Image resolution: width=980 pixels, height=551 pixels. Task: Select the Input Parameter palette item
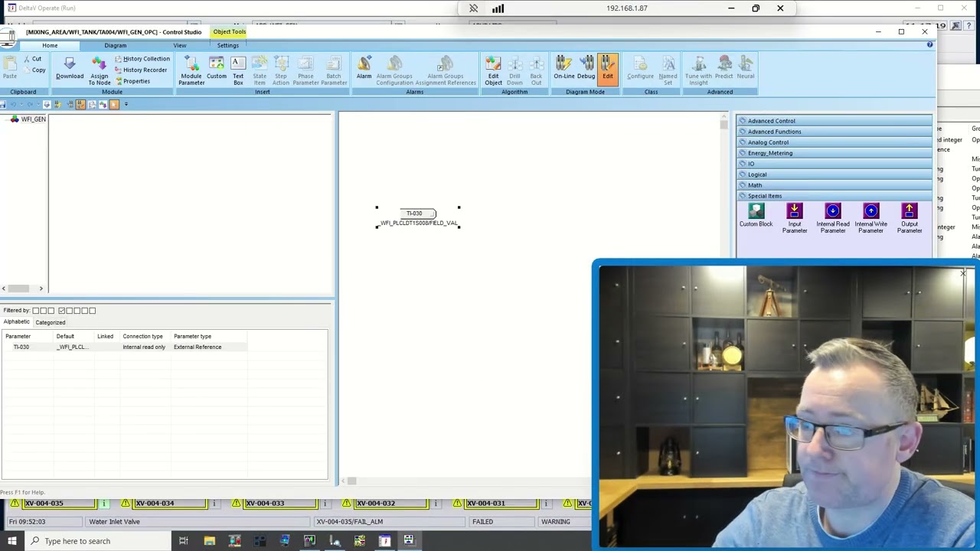point(794,218)
